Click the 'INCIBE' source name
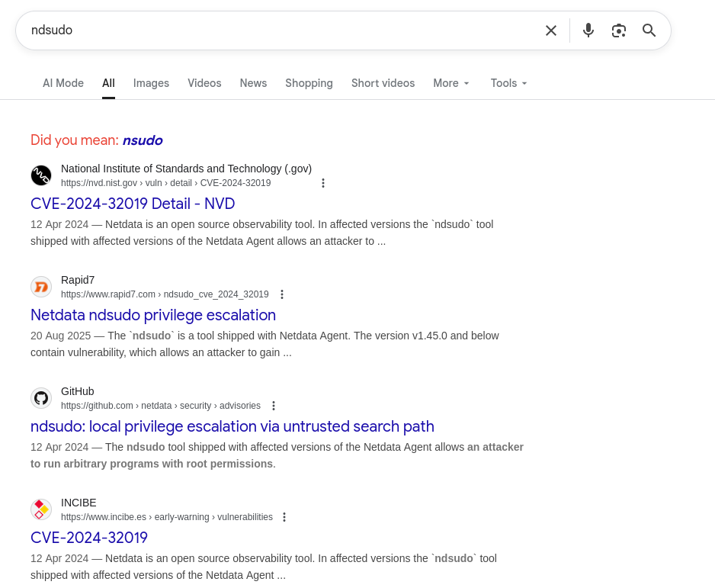This screenshot has width=715, height=588. pos(79,503)
